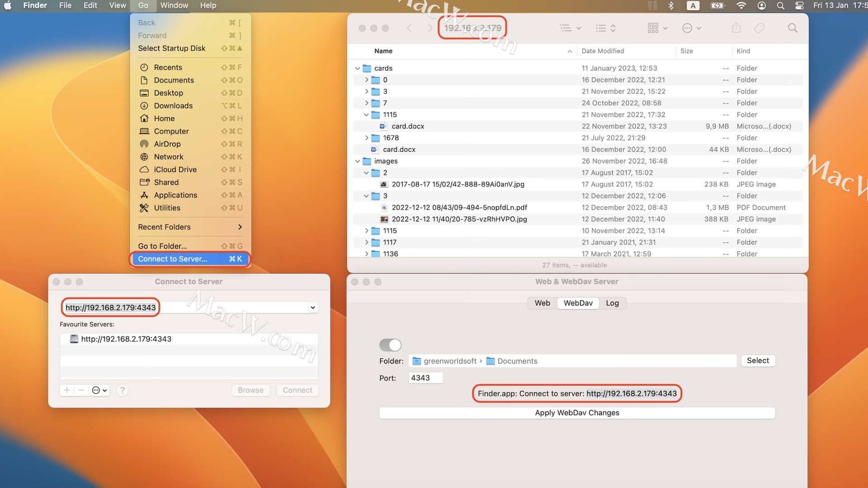Open the Recents folder from Go menu

click(x=190, y=67)
